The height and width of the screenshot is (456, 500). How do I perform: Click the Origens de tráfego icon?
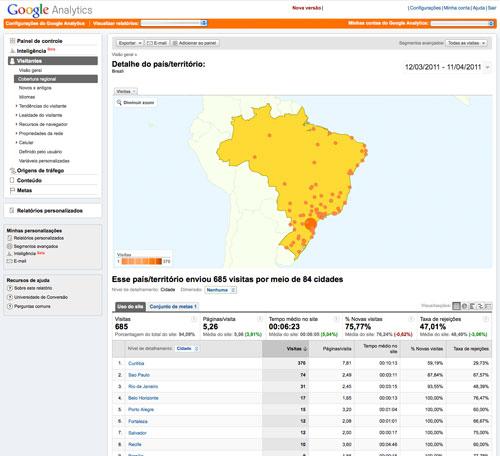point(13,171)
